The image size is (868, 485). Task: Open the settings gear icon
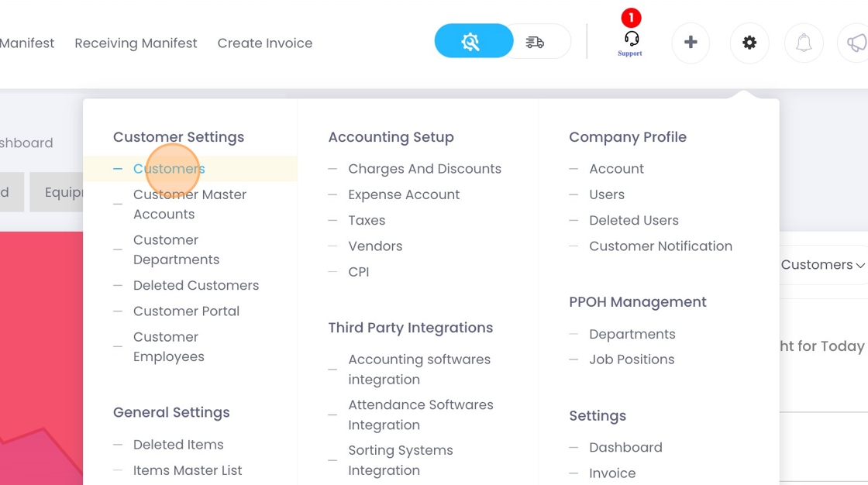[749, 43]
